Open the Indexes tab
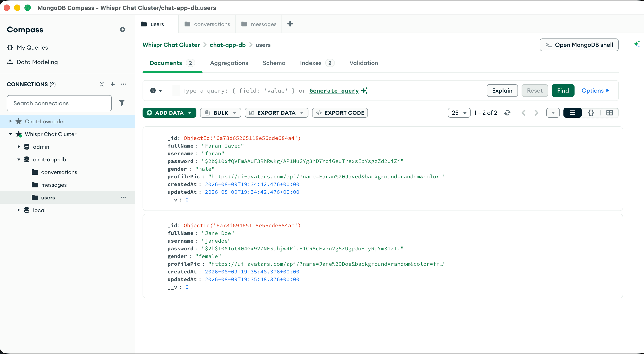644x354 pixels. coord(317,63)
